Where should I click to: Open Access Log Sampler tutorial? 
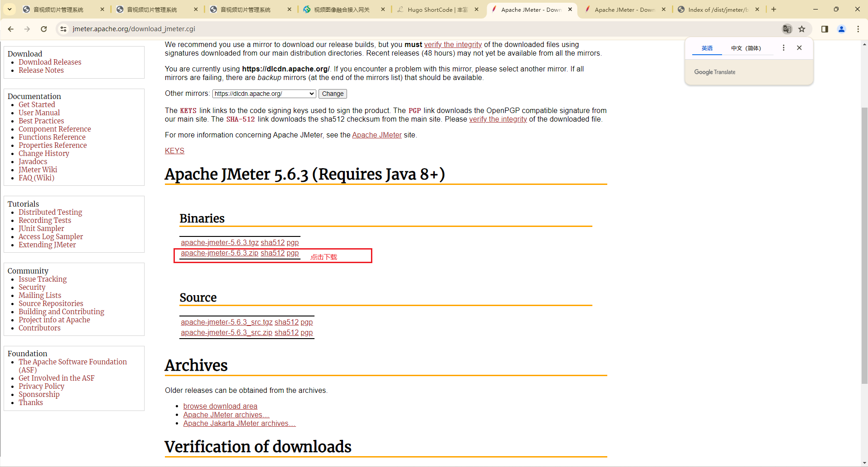point(51,237)
